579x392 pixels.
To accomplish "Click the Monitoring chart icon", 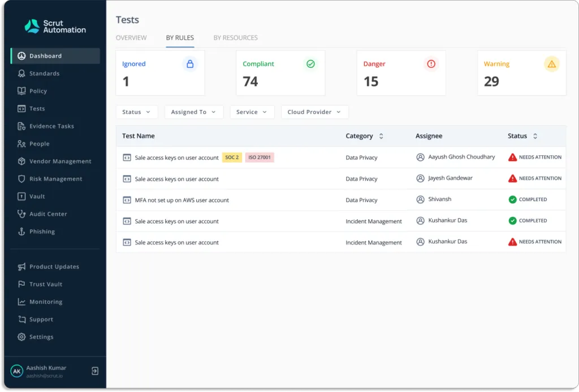I will [x=21, y=302].
